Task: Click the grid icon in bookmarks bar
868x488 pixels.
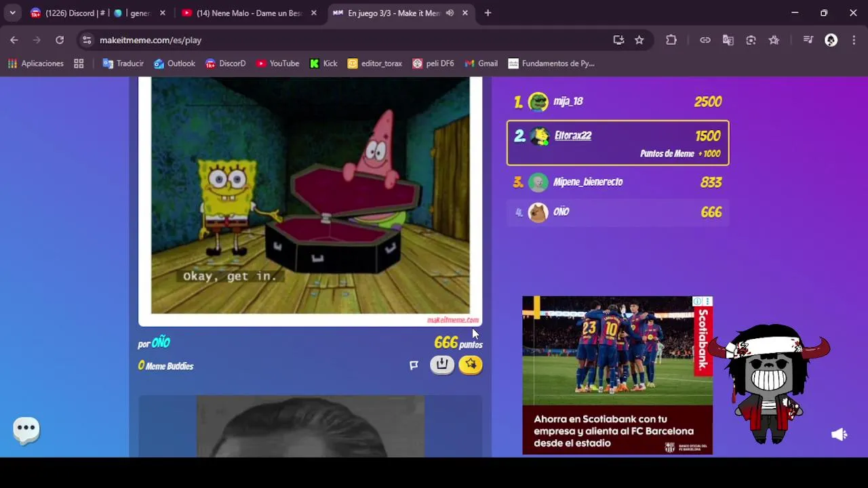Action: tap(79, 64)
